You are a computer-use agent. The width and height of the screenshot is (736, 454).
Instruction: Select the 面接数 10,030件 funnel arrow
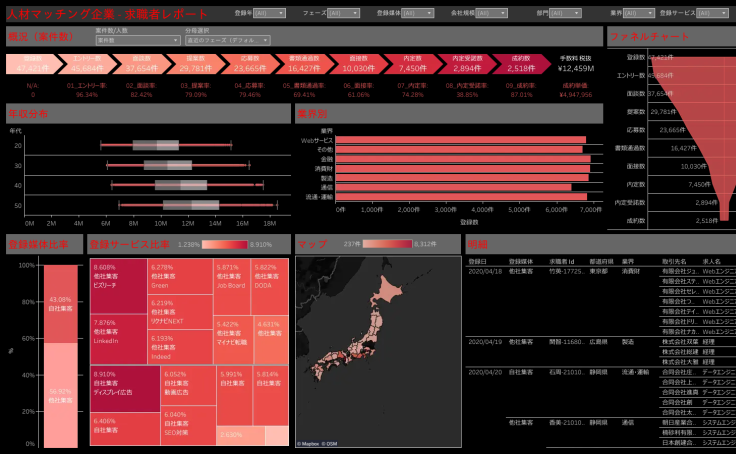click(358, 64)
